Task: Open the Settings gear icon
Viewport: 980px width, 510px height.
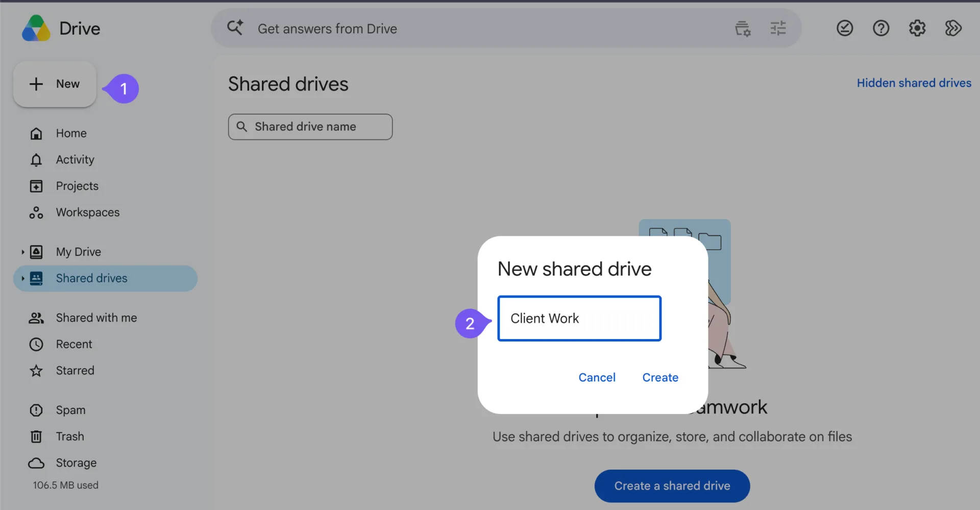Action: pos(917,28)
